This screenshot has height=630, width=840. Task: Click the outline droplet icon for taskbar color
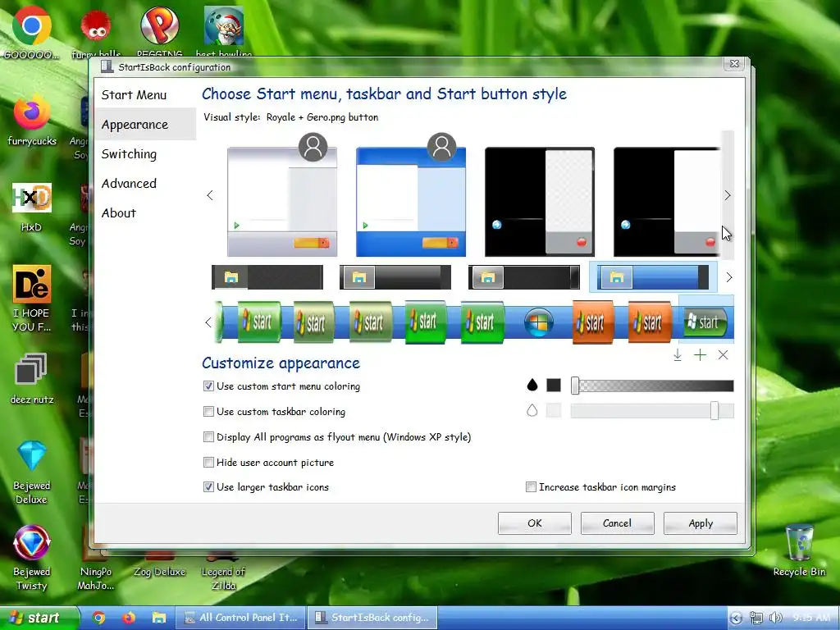click(x=532, y=411)
